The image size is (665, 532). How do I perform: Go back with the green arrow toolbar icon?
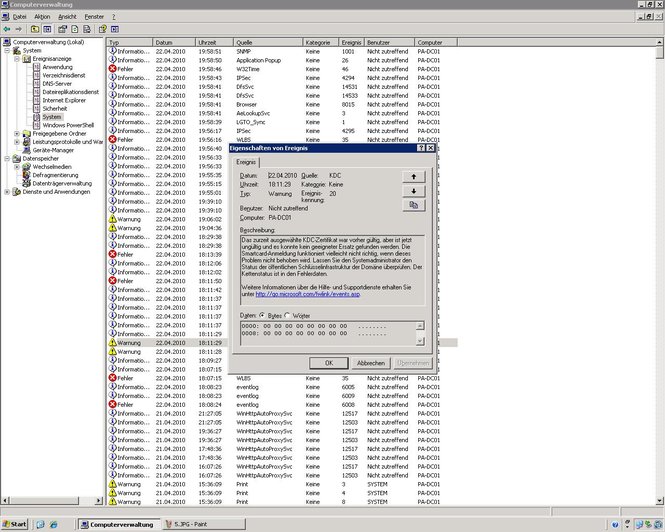point(7,29)
